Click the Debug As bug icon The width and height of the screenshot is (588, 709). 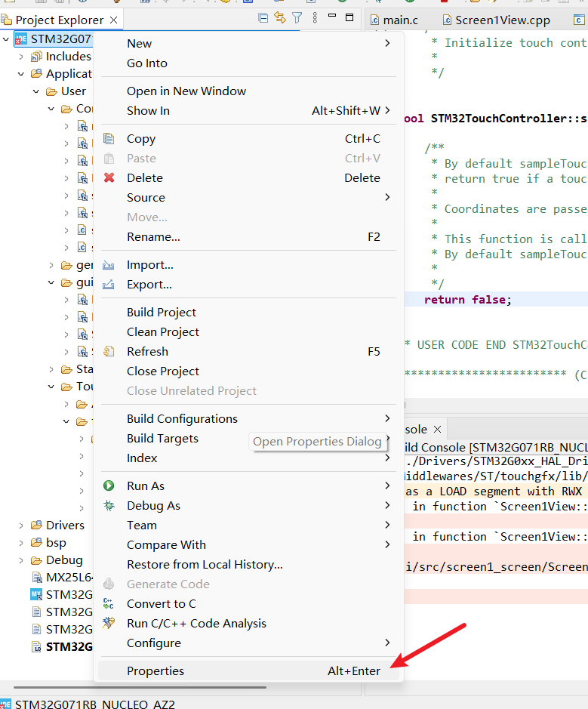[x=109, y=506]
